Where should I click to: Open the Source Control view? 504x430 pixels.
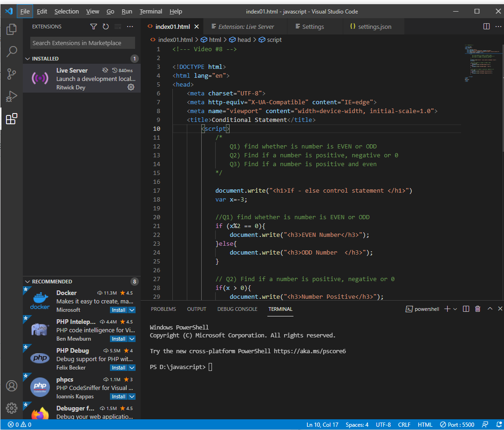click(12, 74)
